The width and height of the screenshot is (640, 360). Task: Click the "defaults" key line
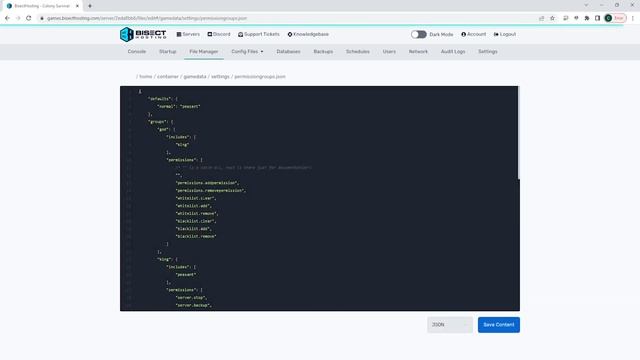163,99
